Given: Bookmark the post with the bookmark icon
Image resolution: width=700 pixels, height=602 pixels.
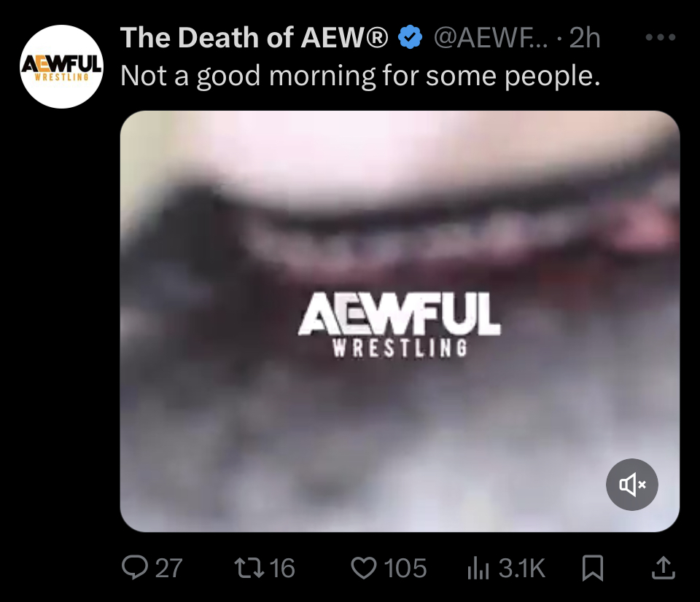Looking at the screenshot, I should click(x=593, y=568).
